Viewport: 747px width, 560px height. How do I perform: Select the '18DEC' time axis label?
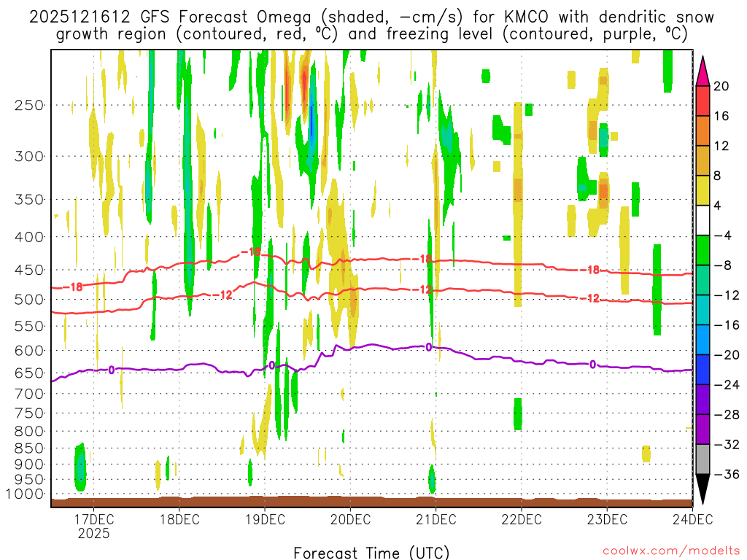(x=179, y=518)
